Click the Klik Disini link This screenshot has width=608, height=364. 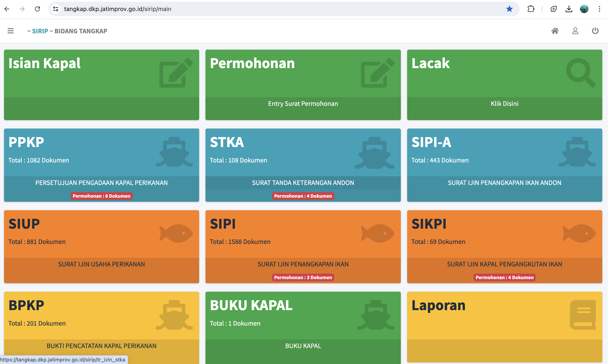(x=504, y=104)
